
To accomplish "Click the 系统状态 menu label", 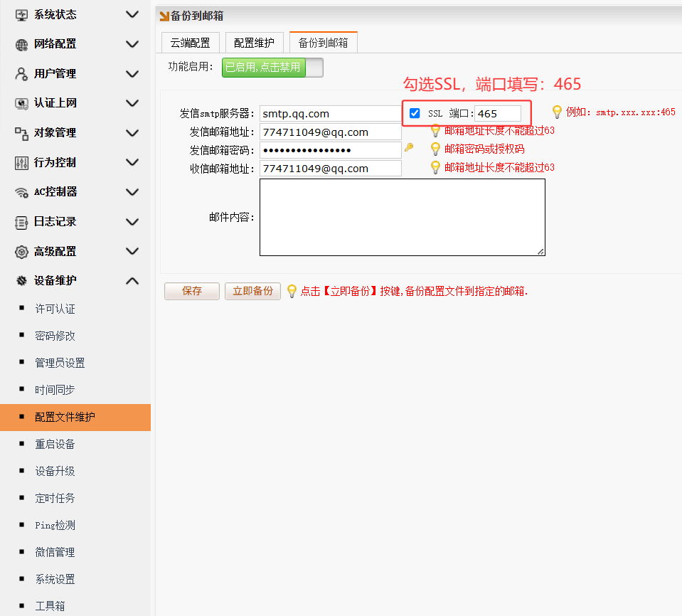I will 55,15.
